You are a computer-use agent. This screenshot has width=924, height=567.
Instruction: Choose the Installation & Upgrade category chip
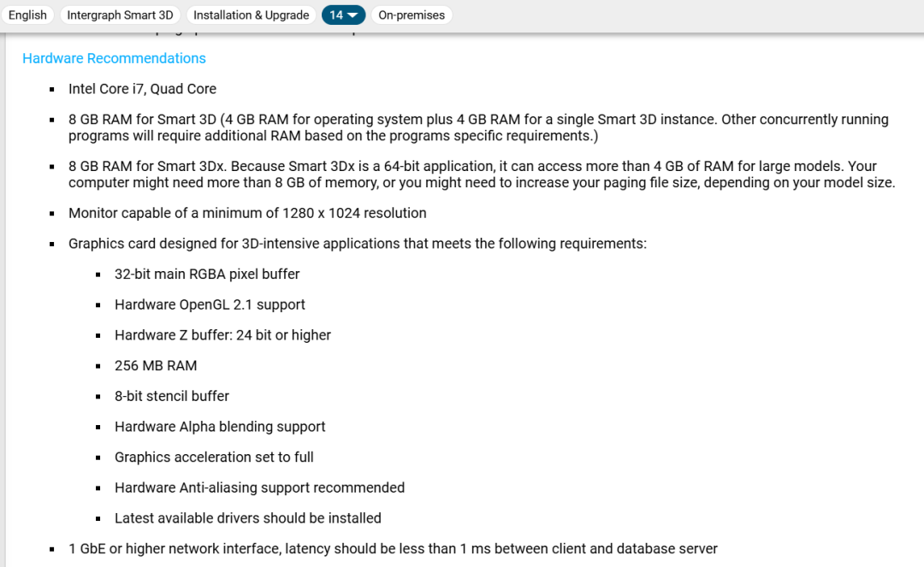251,15
